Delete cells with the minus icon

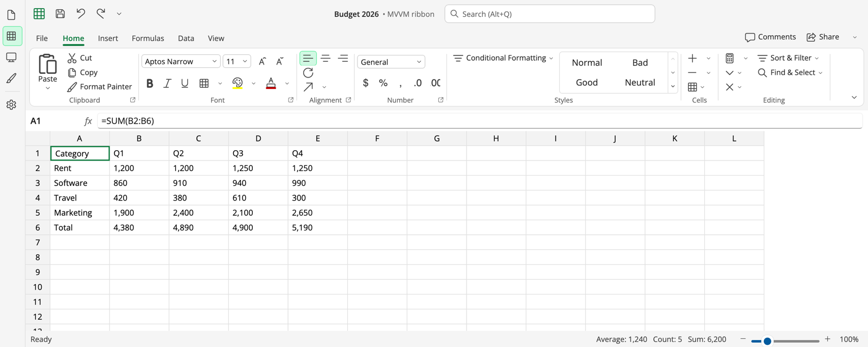[x=692, y=73]
